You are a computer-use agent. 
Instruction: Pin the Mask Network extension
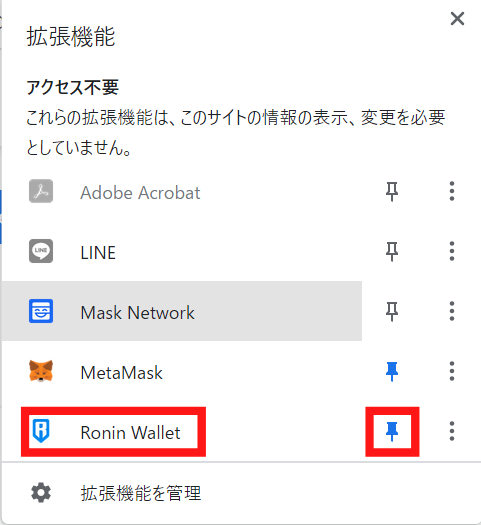(392, 312)
